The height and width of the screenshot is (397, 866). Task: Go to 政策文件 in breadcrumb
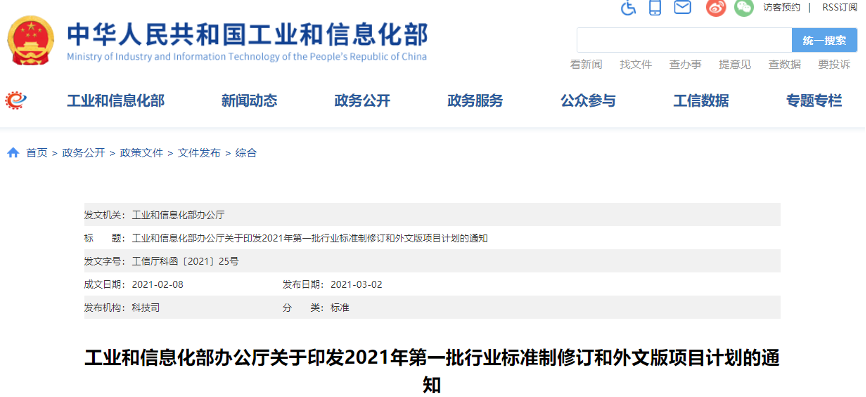[142, 153]
